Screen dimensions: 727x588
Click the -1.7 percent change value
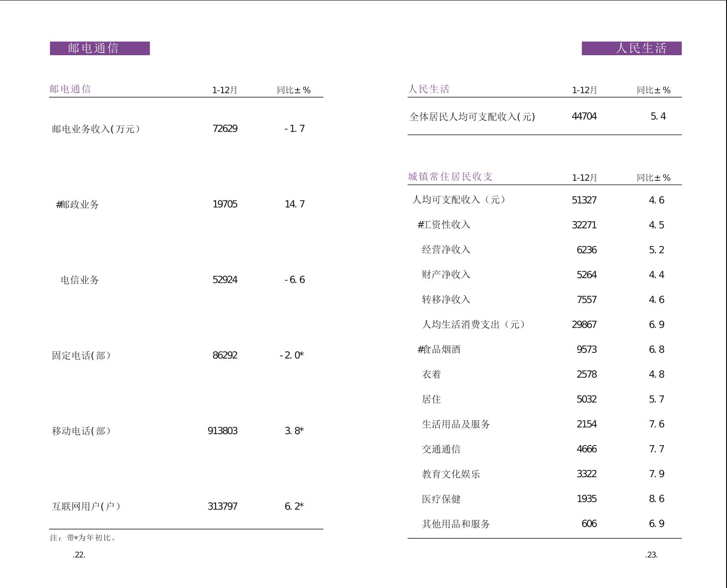tap(295, 129)
